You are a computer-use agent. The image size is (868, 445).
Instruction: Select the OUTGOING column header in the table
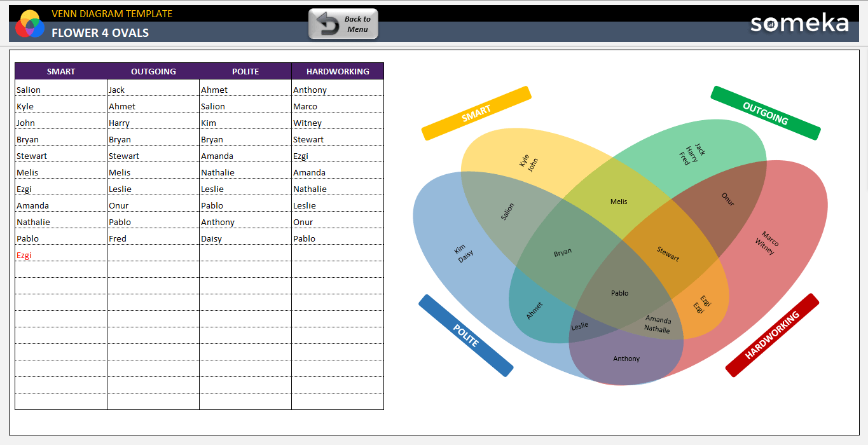click(x=153, y=71)
